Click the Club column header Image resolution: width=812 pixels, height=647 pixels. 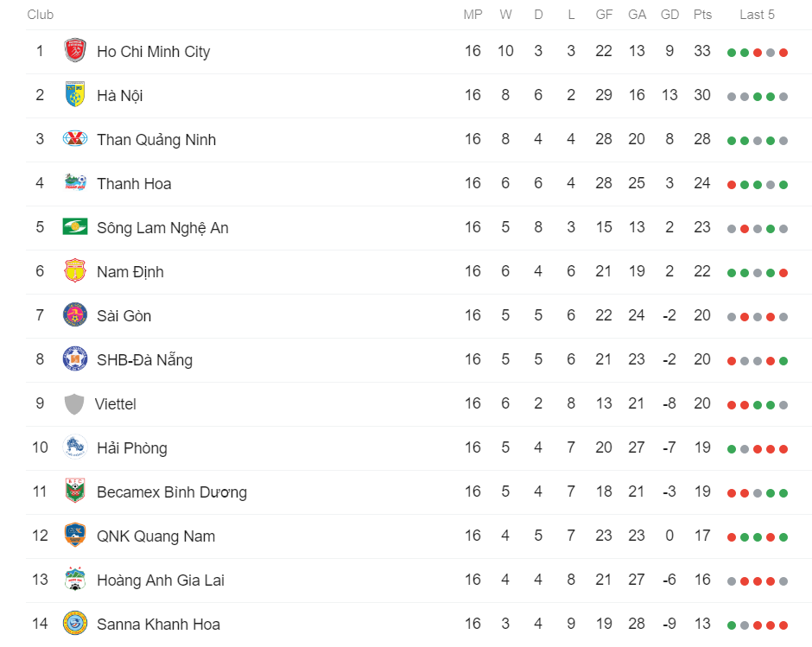pos(41,15)
